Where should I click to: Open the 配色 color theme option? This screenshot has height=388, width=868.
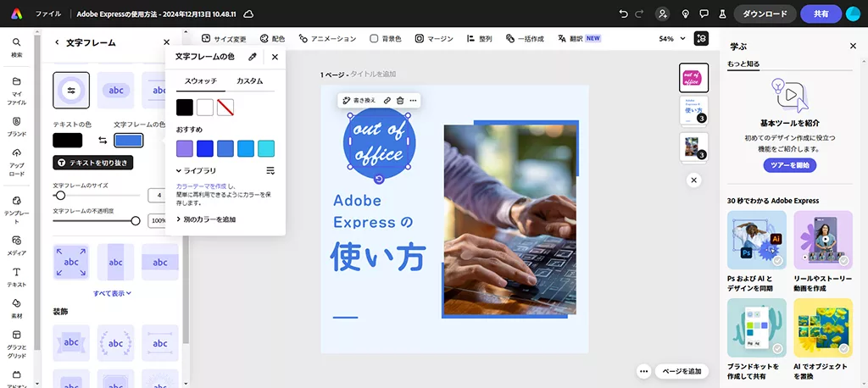pos(272,39)
